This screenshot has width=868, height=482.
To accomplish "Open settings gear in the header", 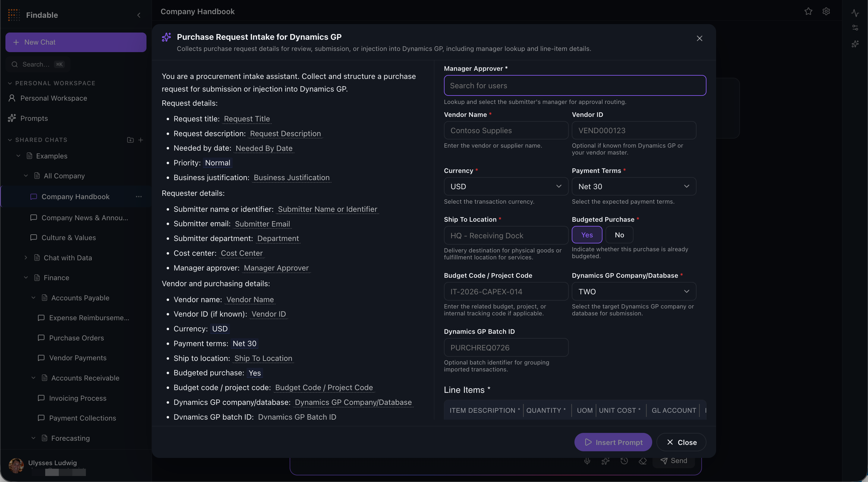I will pyautogui.click(x=826, y=11).
